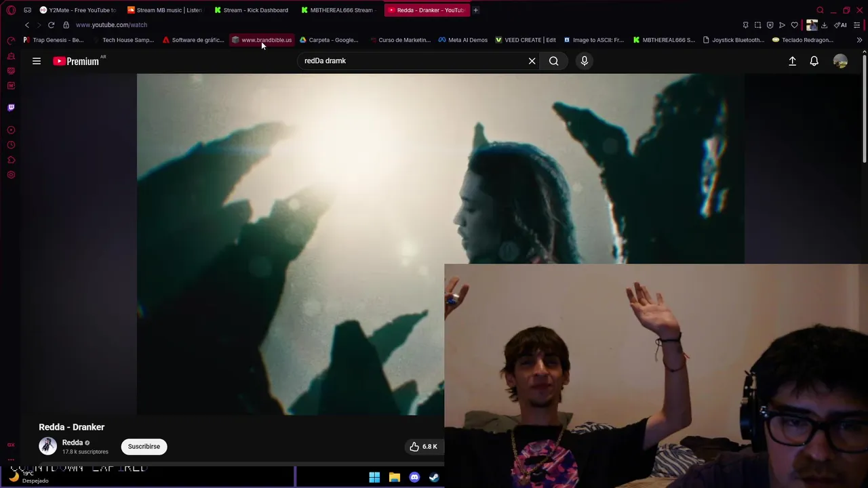Open the Carpeta - Google... bookmark
The height and width of the screenshot is (488, 868).
pyautogui.click(x=329, y=40)
